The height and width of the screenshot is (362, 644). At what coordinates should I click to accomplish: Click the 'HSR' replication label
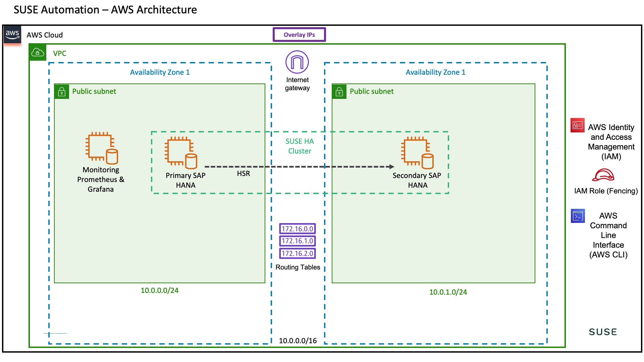pos(244,174)
